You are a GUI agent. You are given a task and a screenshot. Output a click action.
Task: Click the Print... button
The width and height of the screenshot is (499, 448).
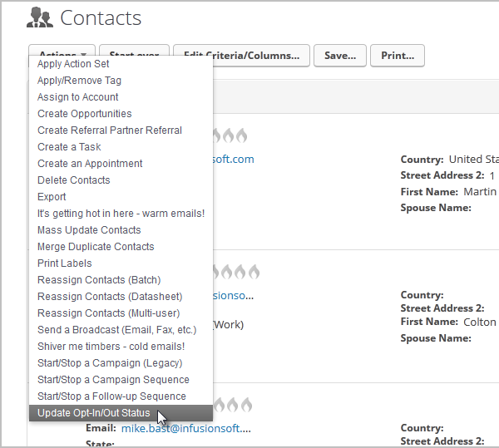(x=398, y=56)
